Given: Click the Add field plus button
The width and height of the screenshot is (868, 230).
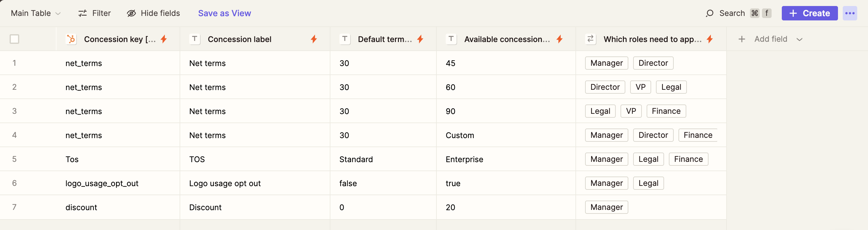Looking at the screenshot, I should click(742, 39).
